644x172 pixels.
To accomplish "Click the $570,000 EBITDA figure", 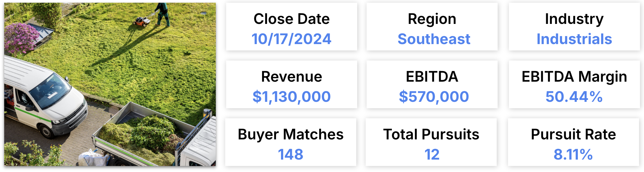I will (434, 97).
